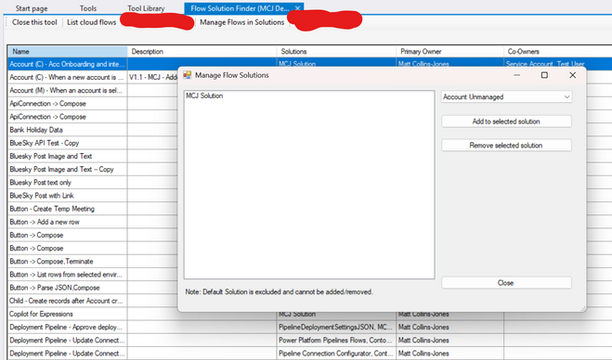
Task: Click List cloud flows
Action: 91,22
